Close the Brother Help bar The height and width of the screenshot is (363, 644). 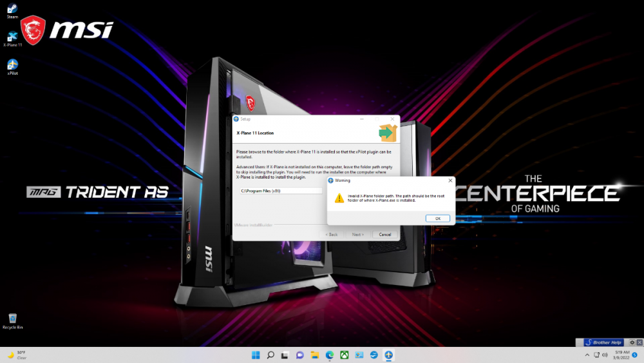(639, 342)
